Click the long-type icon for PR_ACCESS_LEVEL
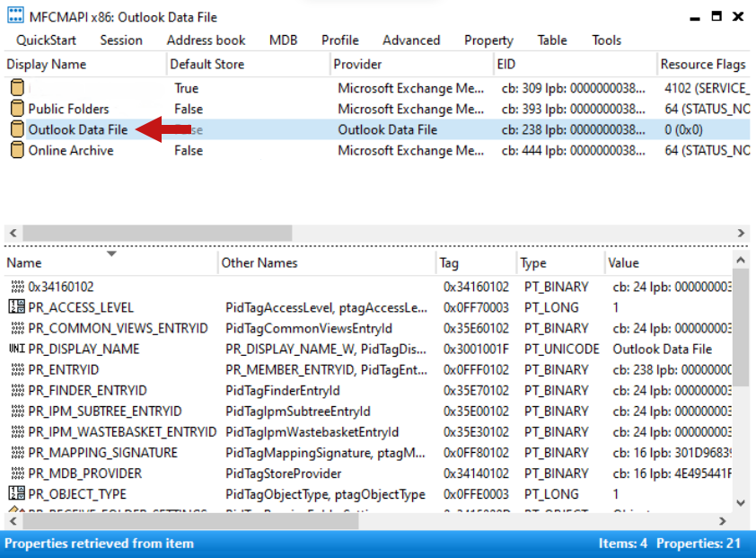Screen dimensions: 756x558 tap(17, 307)
